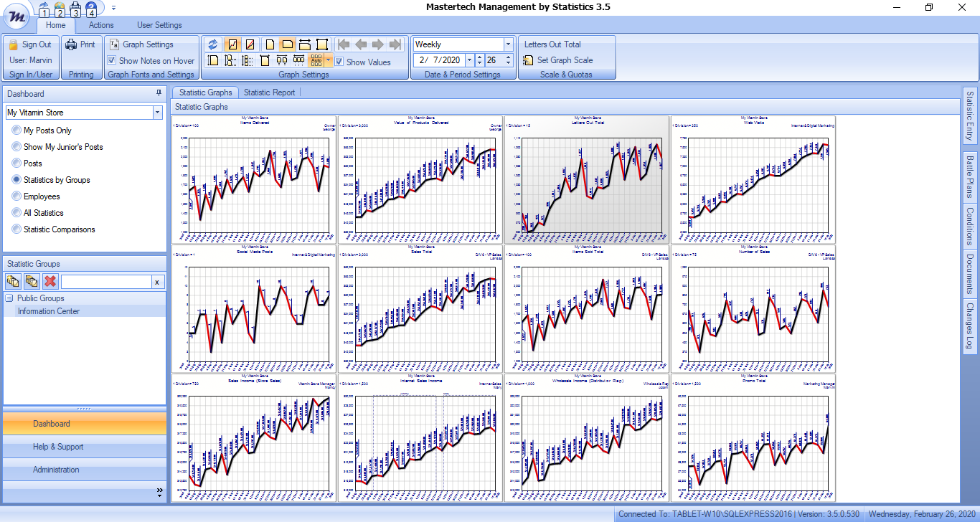Collapse the Public Groups tree node
The width and height of the screenshot is (980, 522).
coord(9,298)
